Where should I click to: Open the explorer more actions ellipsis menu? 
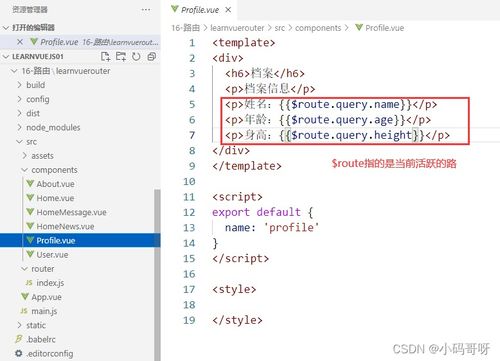146,10
